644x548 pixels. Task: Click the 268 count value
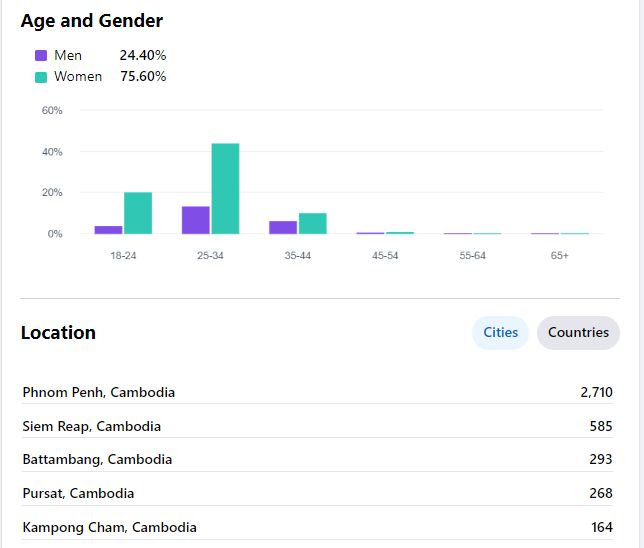[601, 493]
